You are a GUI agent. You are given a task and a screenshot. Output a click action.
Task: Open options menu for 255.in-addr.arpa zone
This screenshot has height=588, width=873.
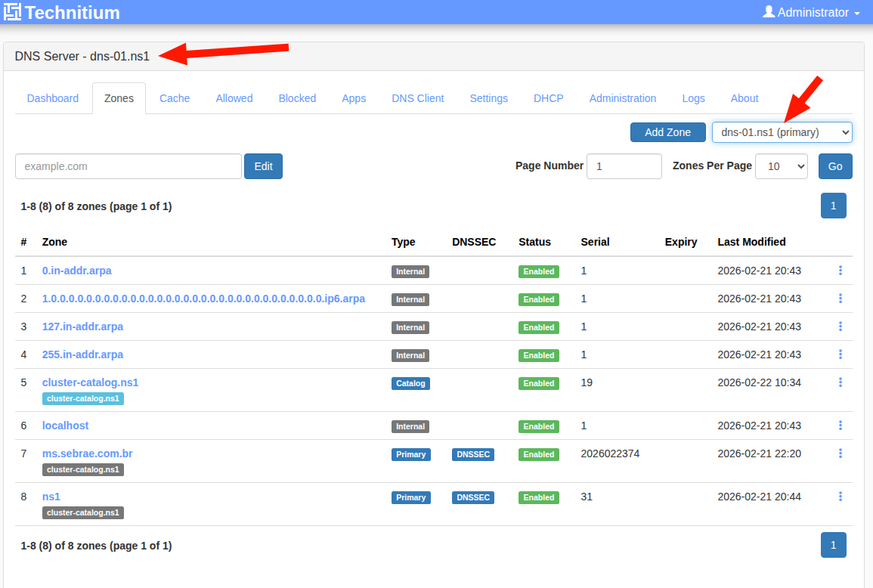[840, 354]
